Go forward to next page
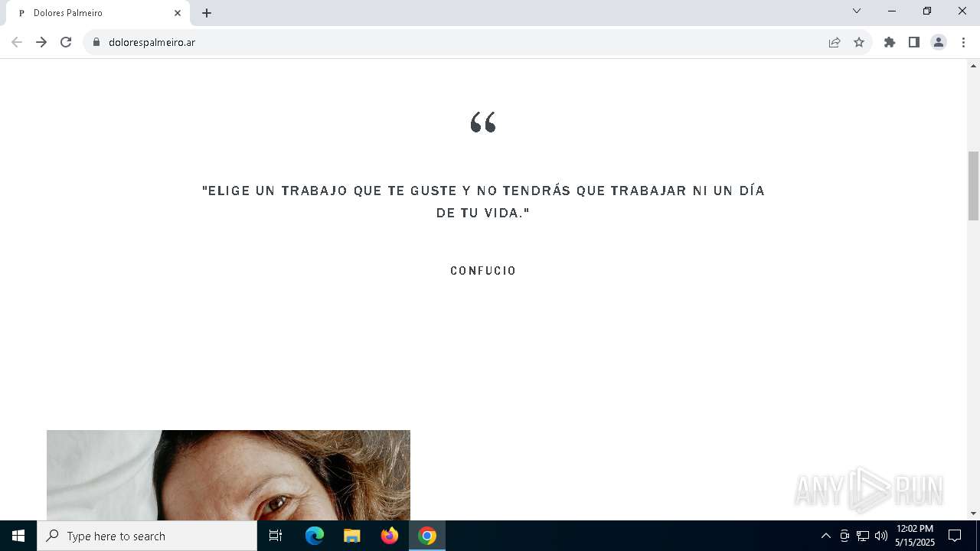 [x=41, y=42]
